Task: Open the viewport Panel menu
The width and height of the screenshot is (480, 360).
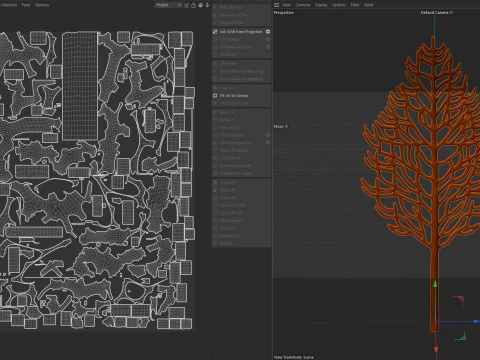Action: [x=369, y=5]
